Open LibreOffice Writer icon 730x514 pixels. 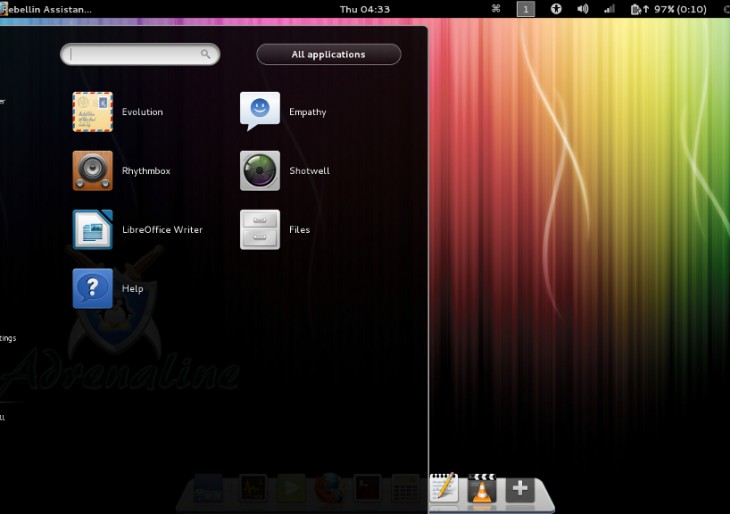tap(92, 230)
